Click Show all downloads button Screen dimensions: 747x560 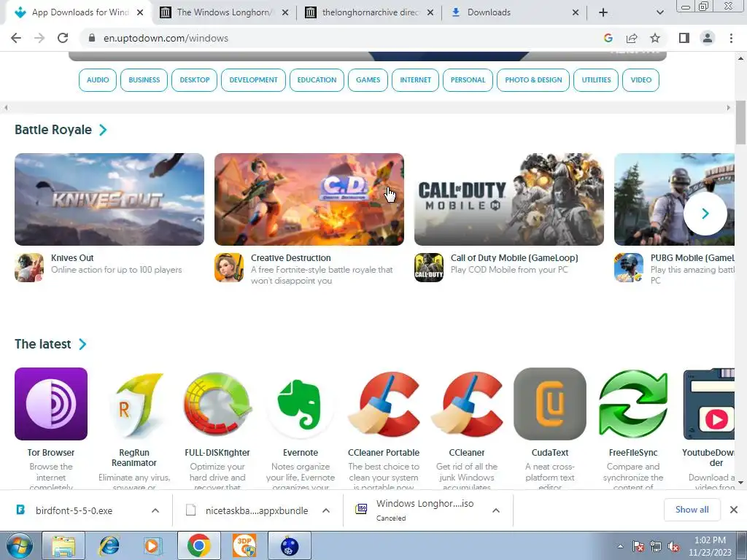point(692,510)
